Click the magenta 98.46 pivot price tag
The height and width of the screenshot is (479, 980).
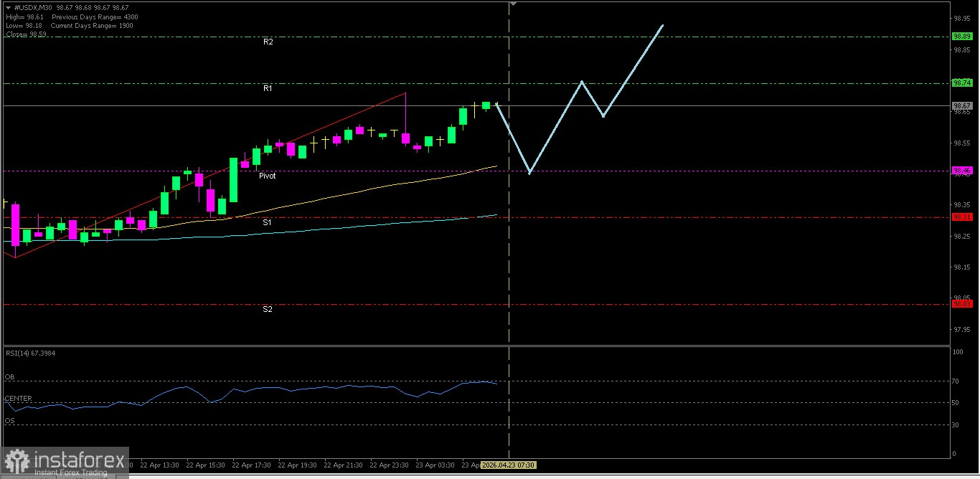[x=962, y=171]
